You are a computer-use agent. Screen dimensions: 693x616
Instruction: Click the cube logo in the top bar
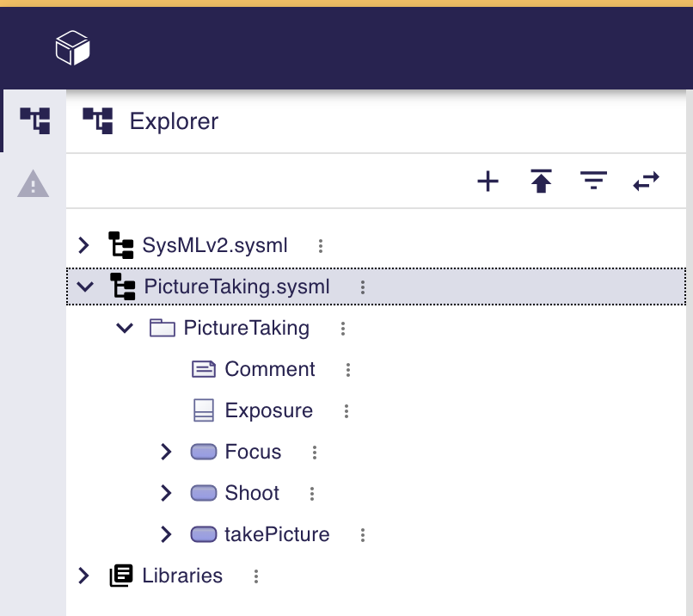click(73, 48)
